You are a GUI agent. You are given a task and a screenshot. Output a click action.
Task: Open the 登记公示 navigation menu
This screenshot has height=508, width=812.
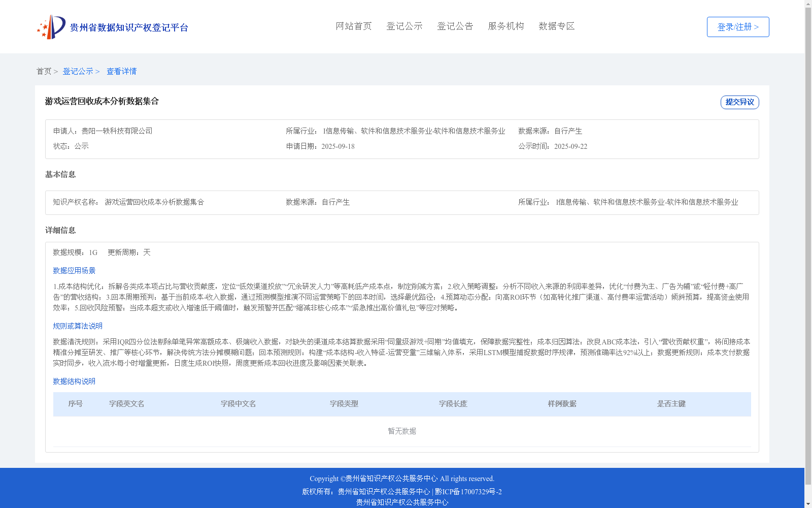[x=404, y=26]
